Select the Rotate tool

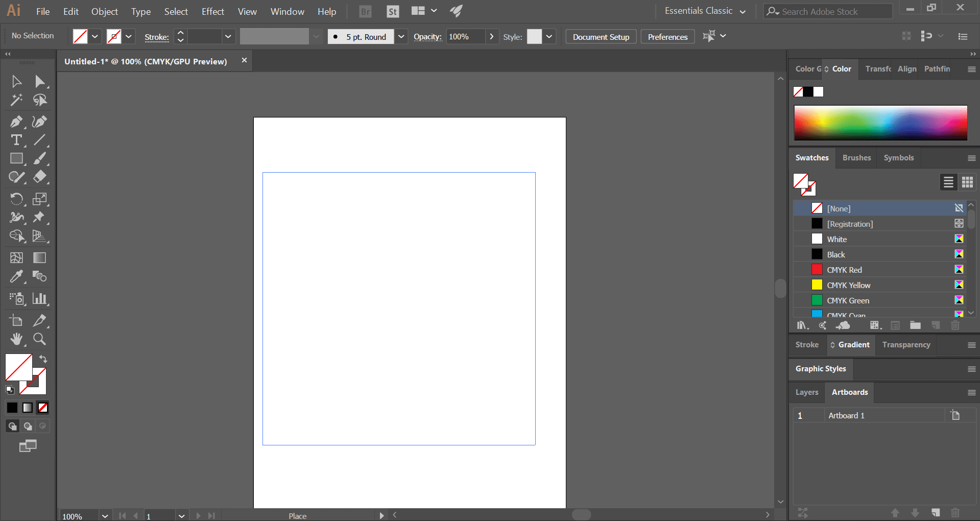16,199
